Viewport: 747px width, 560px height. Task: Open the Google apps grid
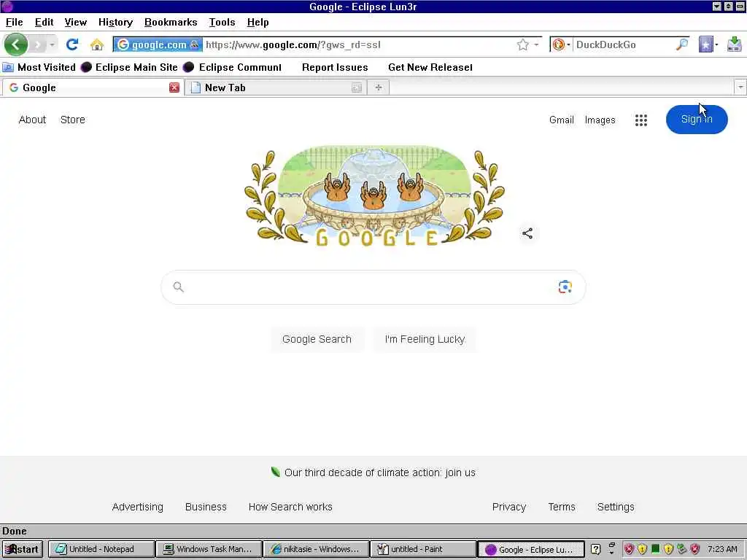(641, 120)
